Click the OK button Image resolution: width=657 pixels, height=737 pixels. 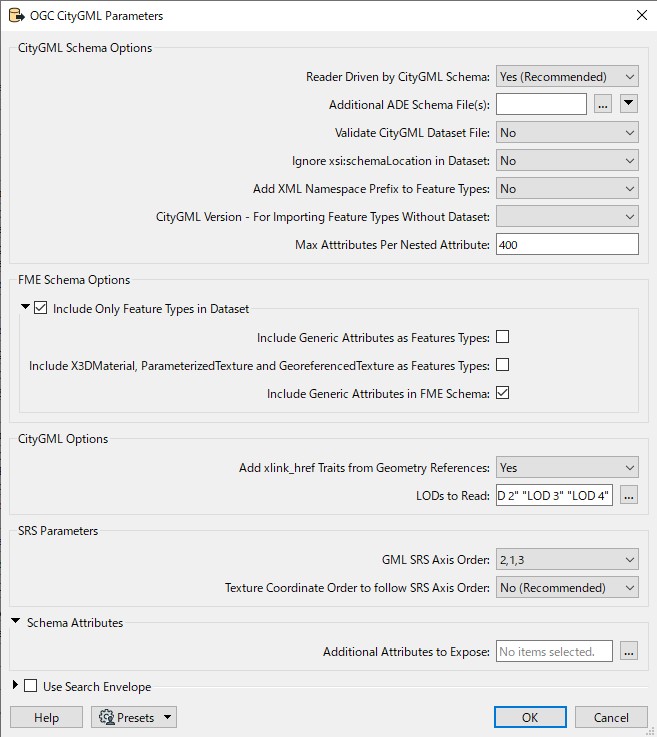pyautogui.click(x=530, y=717)
